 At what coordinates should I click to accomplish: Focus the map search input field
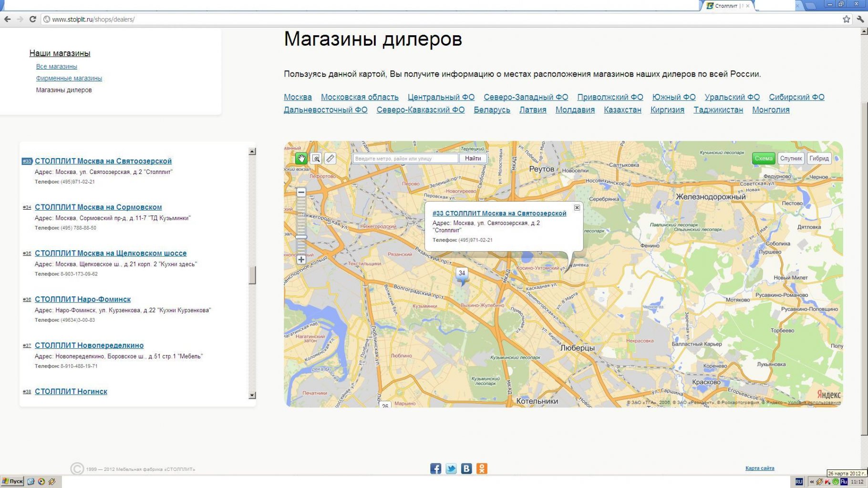(405, 158)
